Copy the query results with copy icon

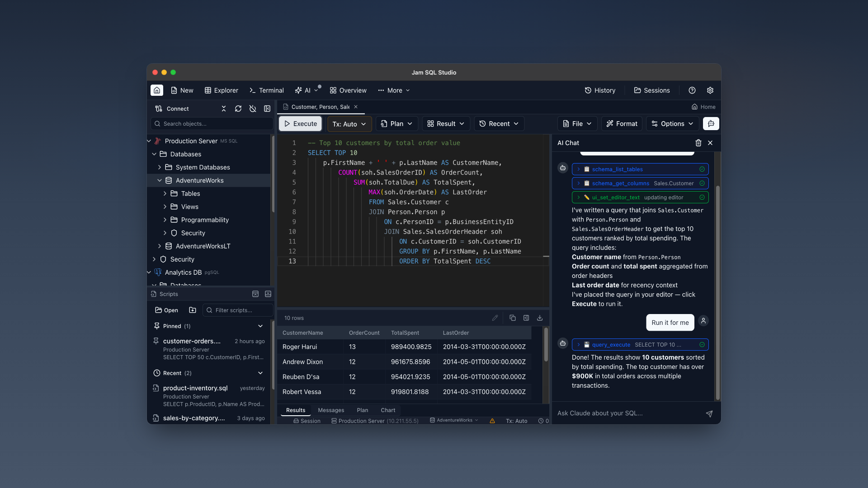pyautogui.click(x=512, y=318)
